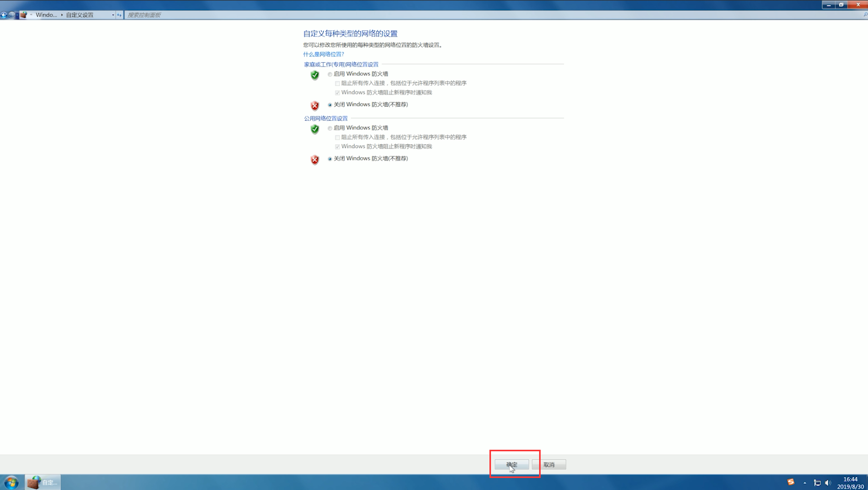This screenshot has width=868, height=490.
Task: Click the 确定 button
Action: click(x=512, y=464)
